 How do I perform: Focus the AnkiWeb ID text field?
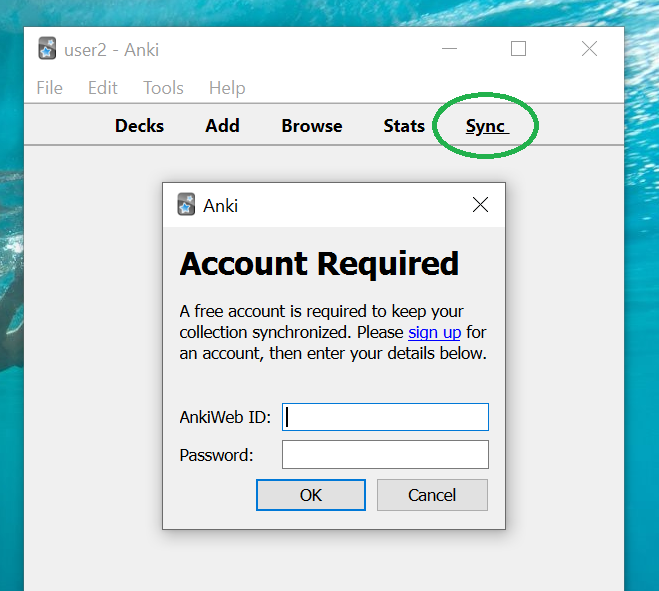385,417
